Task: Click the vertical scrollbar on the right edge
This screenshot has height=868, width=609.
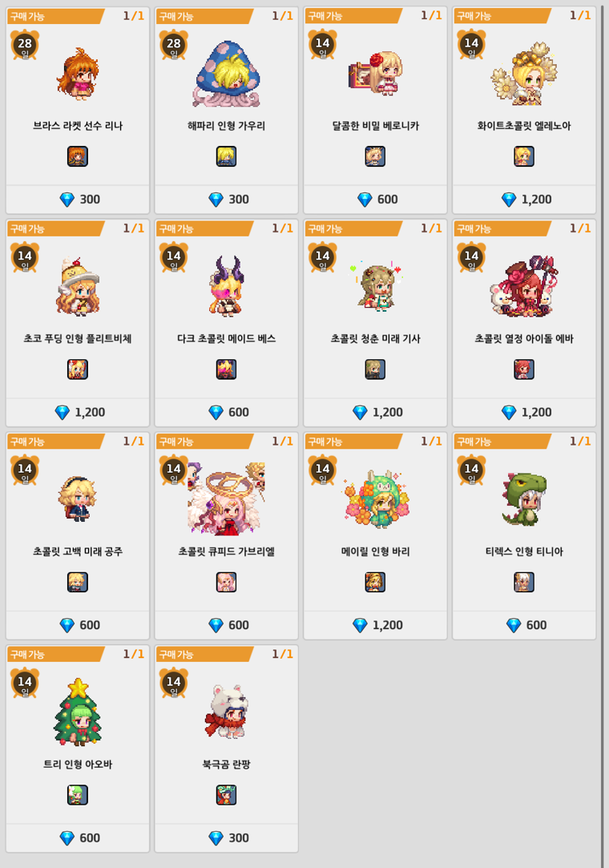Action: [x=603, y=434]
